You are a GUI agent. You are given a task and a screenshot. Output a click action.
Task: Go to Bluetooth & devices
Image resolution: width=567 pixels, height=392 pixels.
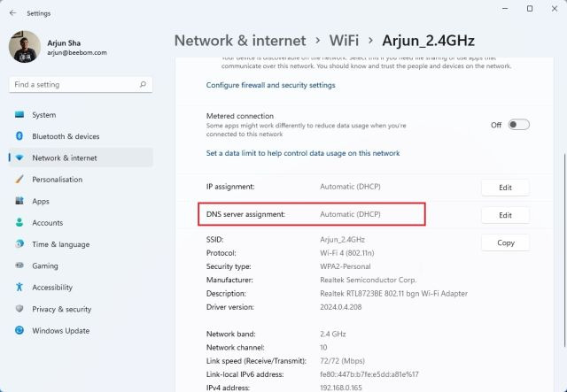(81, 136)
